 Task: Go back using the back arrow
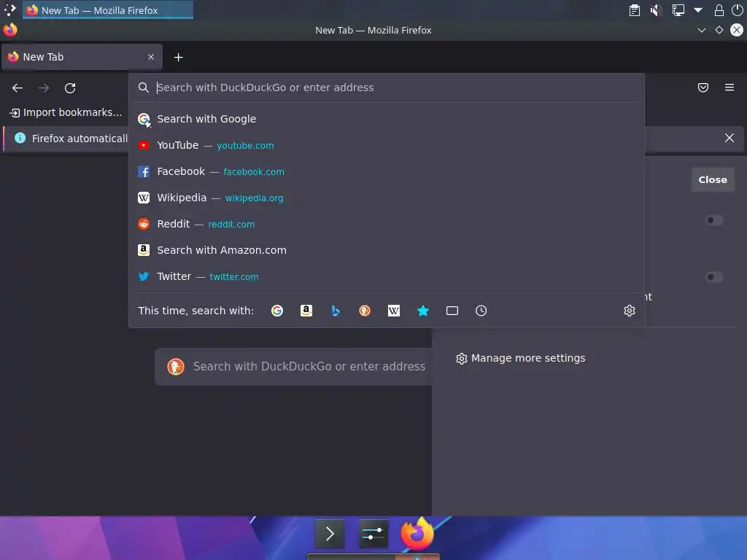click(x=18, y=88)
